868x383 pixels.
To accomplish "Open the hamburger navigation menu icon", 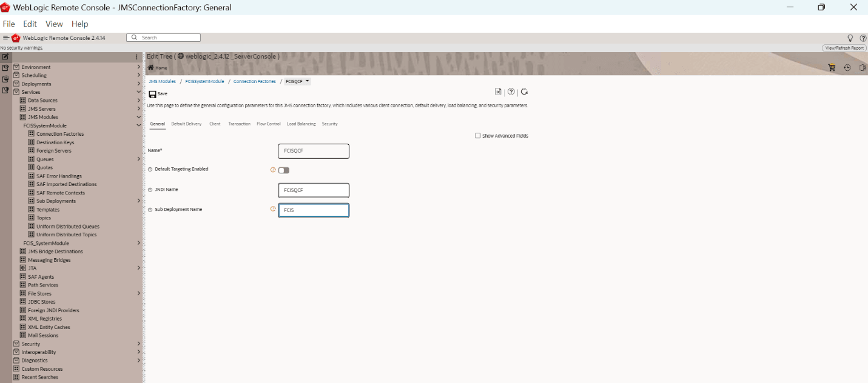I will [x=6, y=38].
